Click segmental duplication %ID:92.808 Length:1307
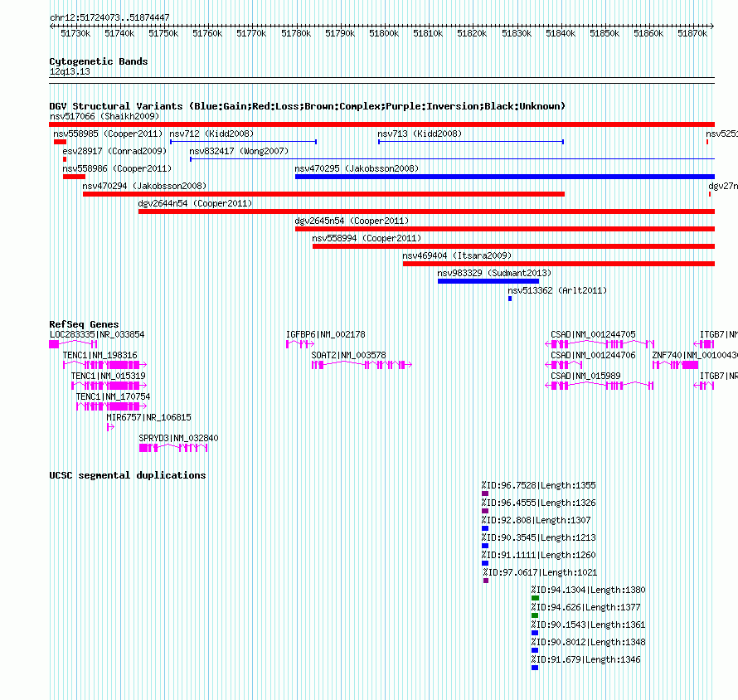 (x=536, y=520)
